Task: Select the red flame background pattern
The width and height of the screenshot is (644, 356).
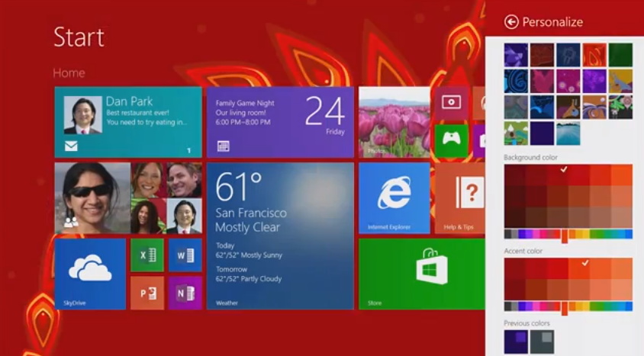Action: point(594,55)
